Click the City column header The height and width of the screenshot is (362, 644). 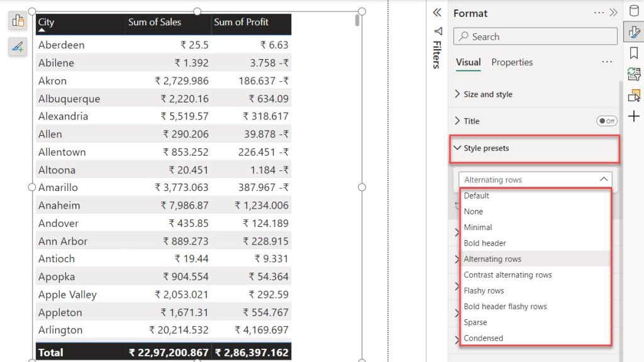[x=46, y=22]
